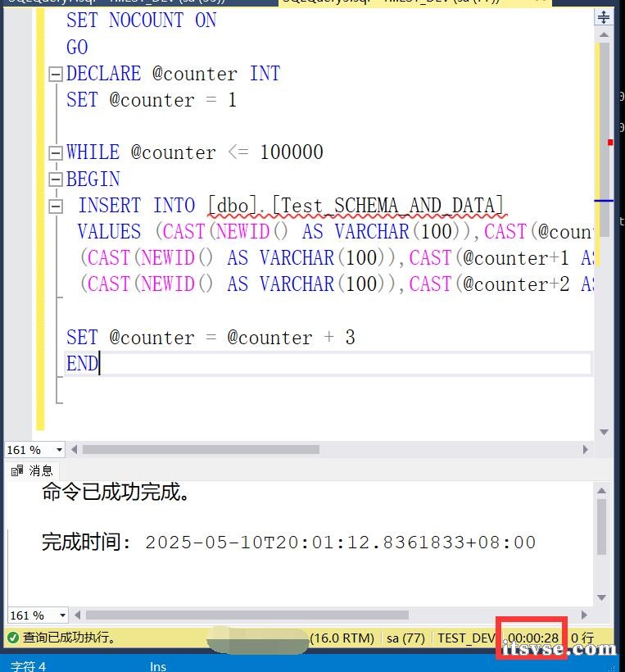The image size is (625, 672).
Task: Click the VALUES keyword in the code
Action: click(109, 232)
